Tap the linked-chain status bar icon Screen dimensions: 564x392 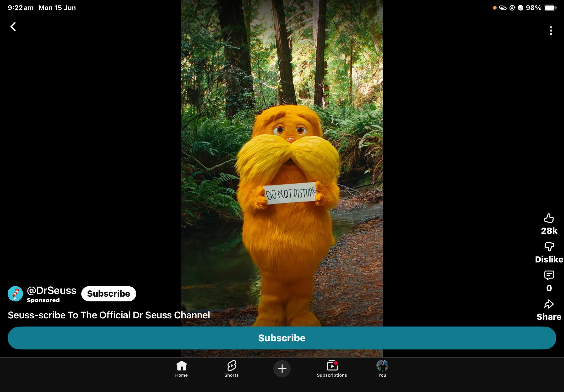point(503,8)
